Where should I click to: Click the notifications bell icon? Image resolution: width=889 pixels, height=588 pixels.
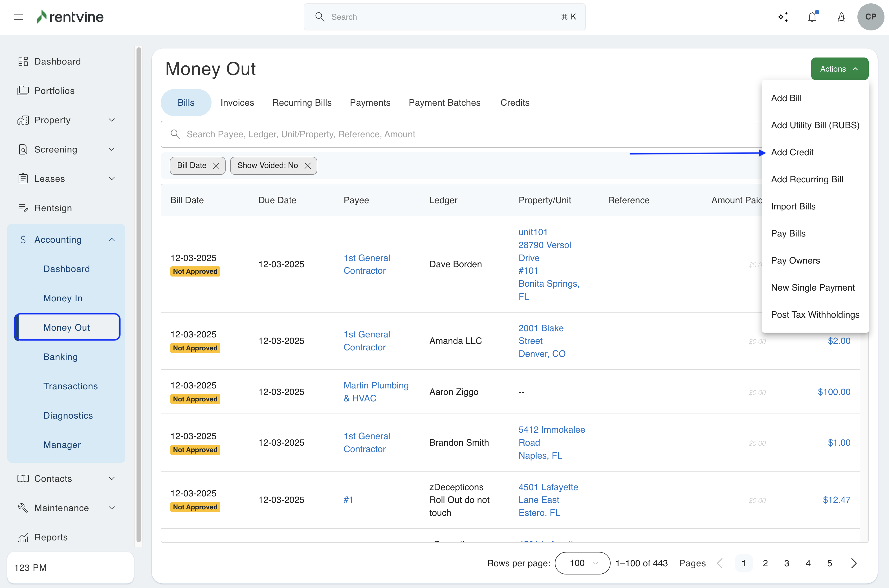pos(812,17)
